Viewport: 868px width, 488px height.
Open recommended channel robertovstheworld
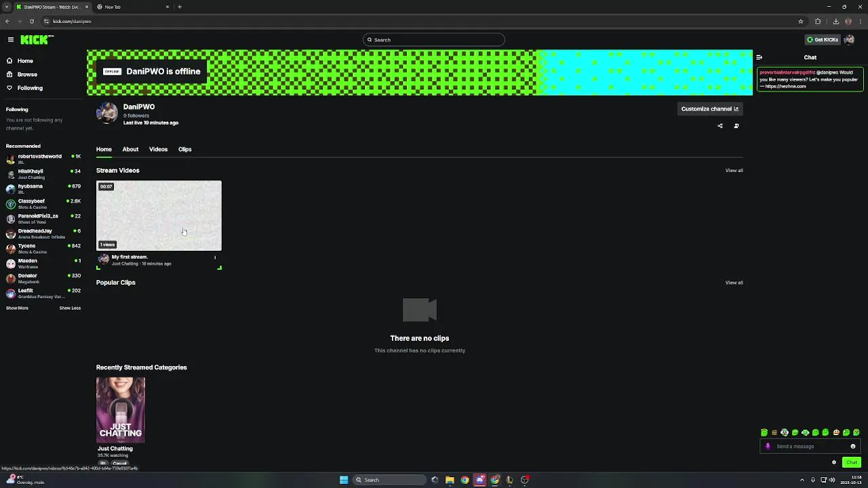pos(43,159)
